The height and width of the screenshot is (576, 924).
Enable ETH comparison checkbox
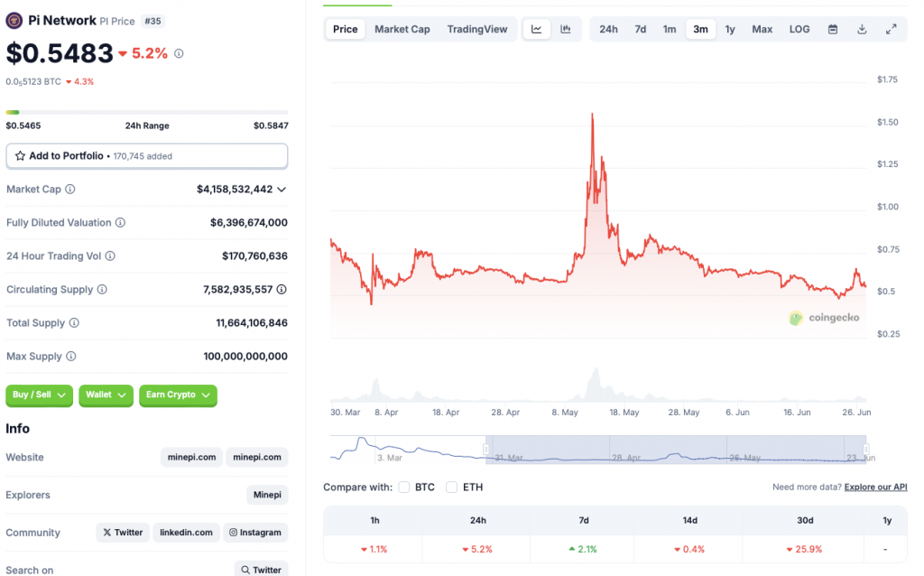tap(451, 487)
